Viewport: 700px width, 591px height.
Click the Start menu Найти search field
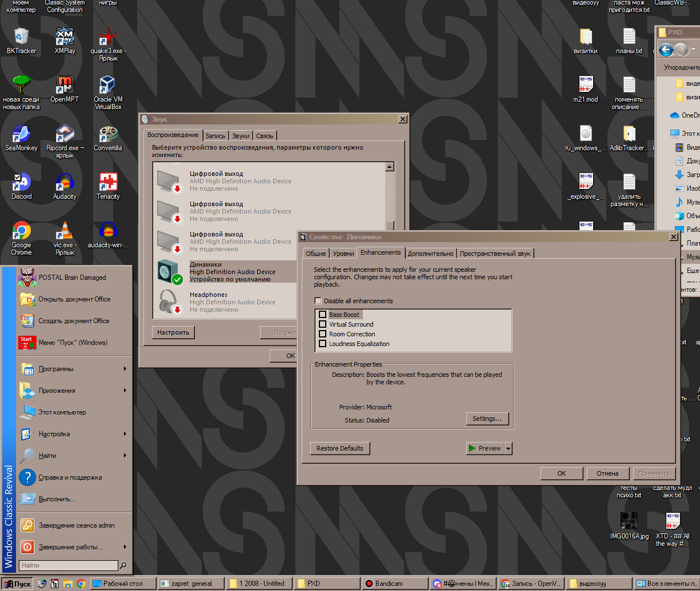pos(68,565)
